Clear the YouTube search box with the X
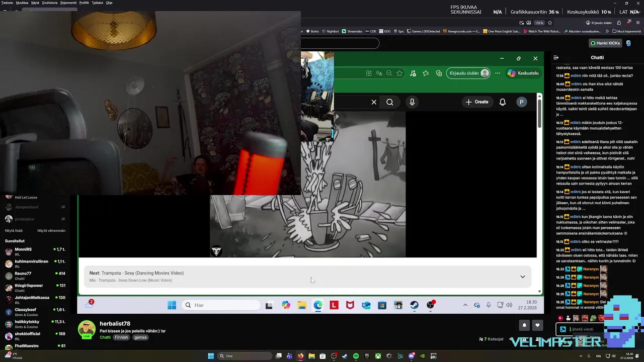 coord(374,102)
